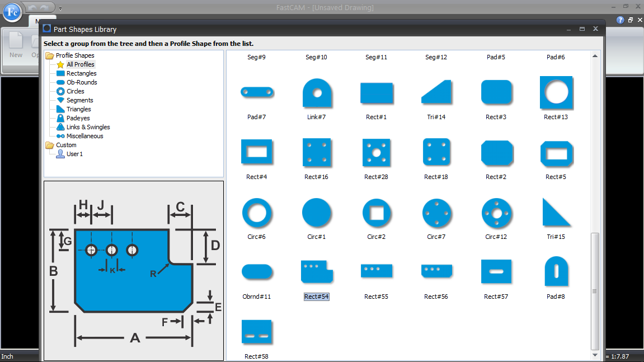Select the Rect#16 four-hole plate shape
Screen dimensions: 644x362
(317, 152)
